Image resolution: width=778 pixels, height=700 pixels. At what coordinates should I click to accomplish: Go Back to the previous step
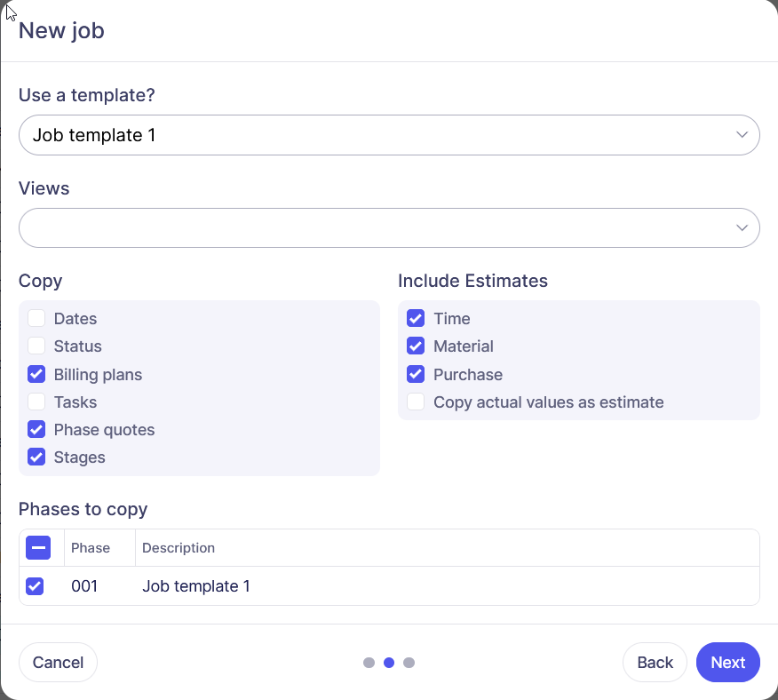point(655,663)
